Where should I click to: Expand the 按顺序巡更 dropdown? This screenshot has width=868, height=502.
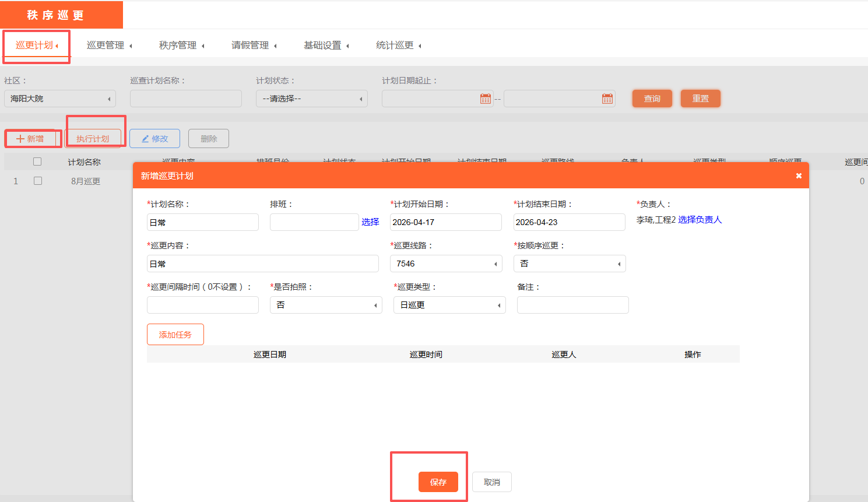[570, 264]
